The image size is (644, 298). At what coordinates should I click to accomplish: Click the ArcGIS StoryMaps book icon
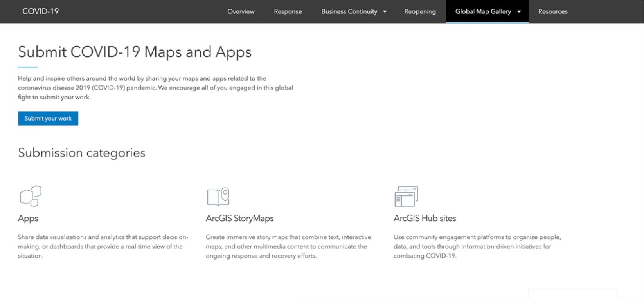click(x=218, y=196)
